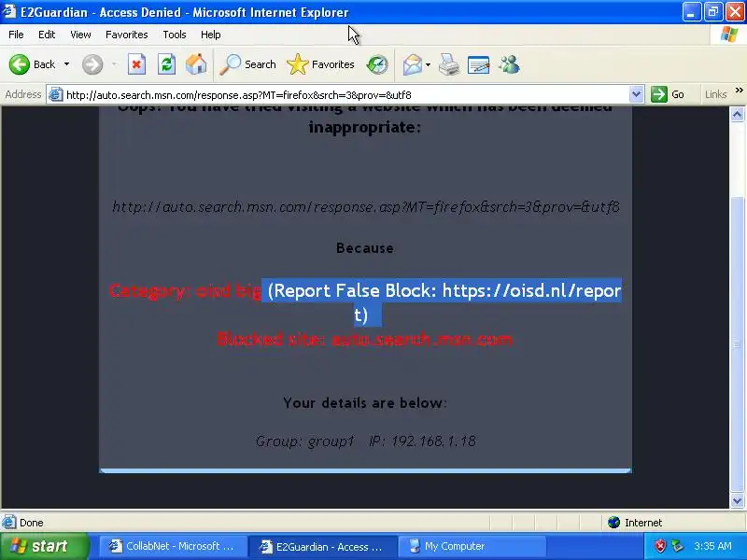Click the 'Because' heading text
747x560 pixels.
[x=365, y=248]
